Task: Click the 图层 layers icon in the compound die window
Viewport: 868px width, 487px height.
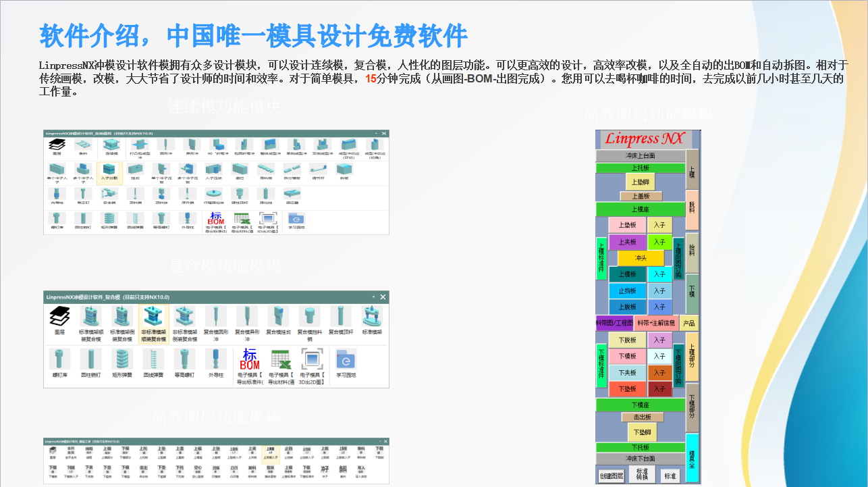Action: (59, 316)
